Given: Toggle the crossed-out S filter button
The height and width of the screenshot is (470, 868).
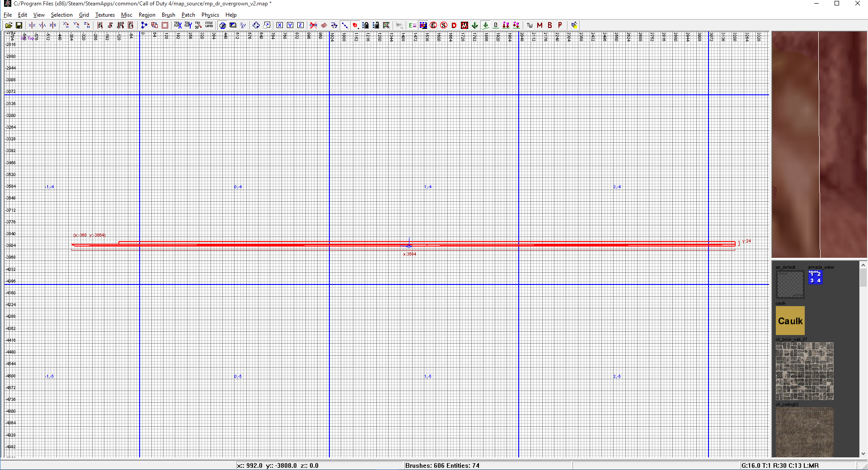Looking at the screenshot, I should click(x=444, y=25).
